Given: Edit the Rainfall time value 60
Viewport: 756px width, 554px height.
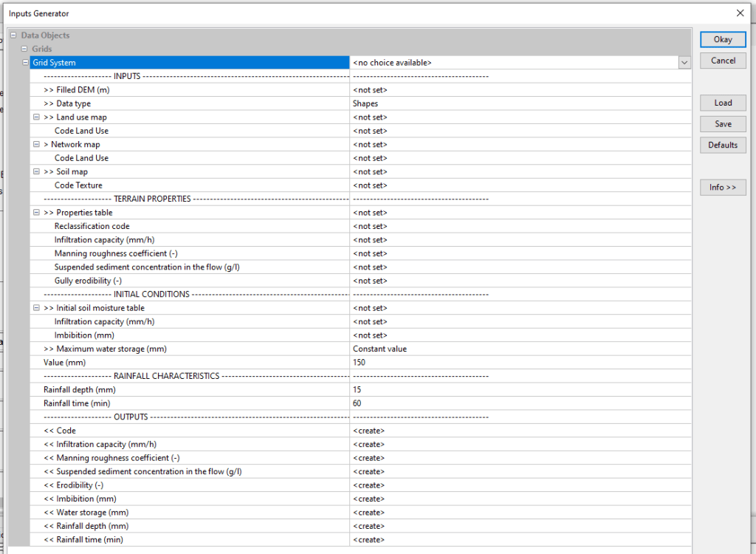Looking at the screenshot, I should coord(520,403).
